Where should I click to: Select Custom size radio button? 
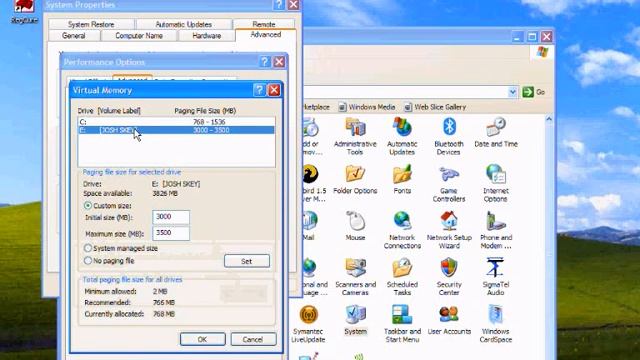pos(88,205)
